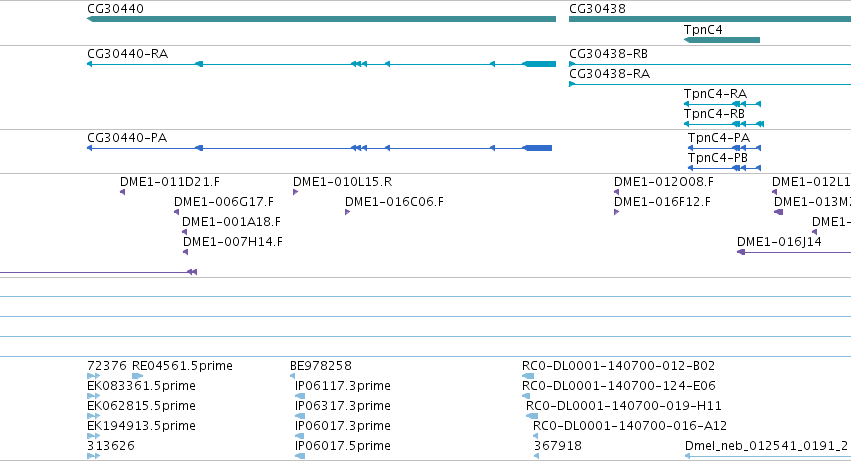Select the RC0-DL0001-140700-124-E06 label

(618, 386)
